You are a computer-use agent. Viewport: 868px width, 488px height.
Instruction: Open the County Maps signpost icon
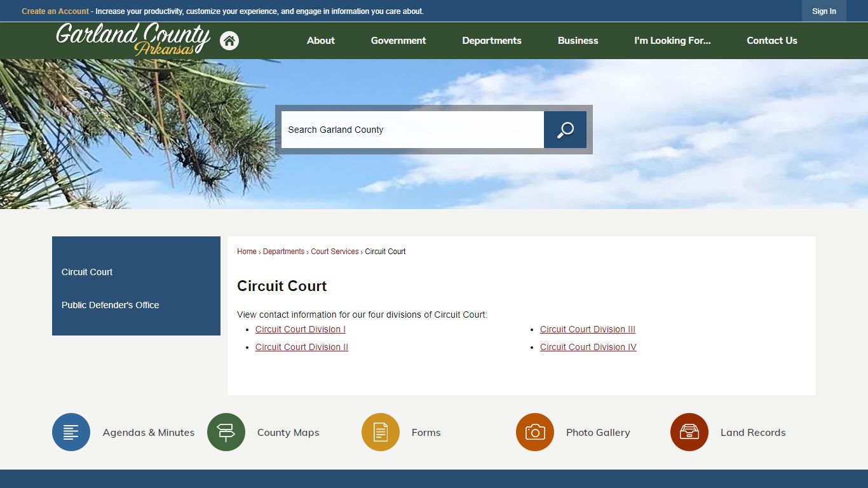(x=226, y=432)
